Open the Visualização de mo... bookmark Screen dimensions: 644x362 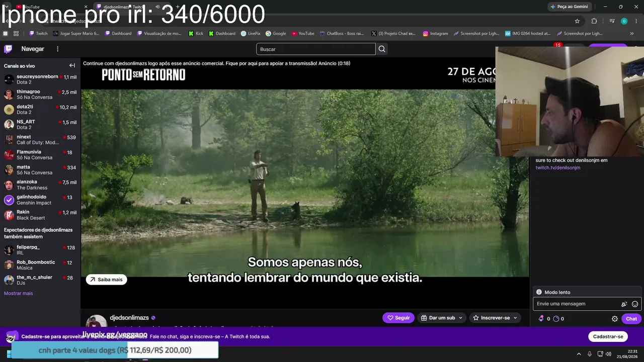click(159, 34)
